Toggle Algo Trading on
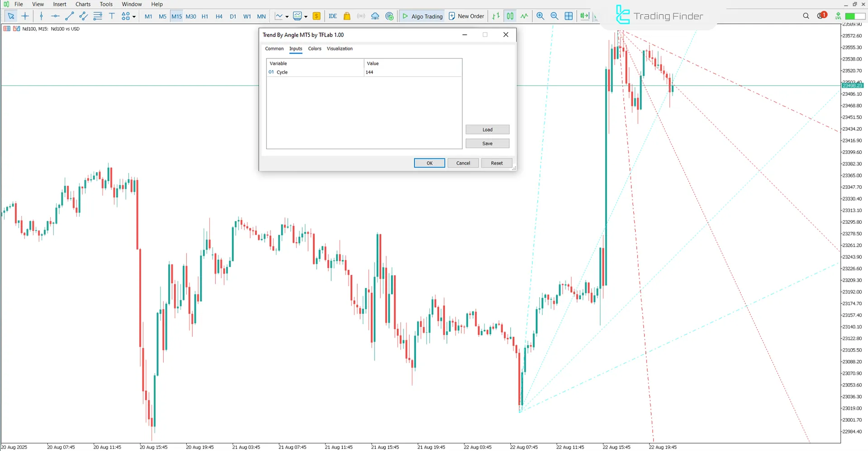This screenshot has height=451, width=868. coord(422,16)
